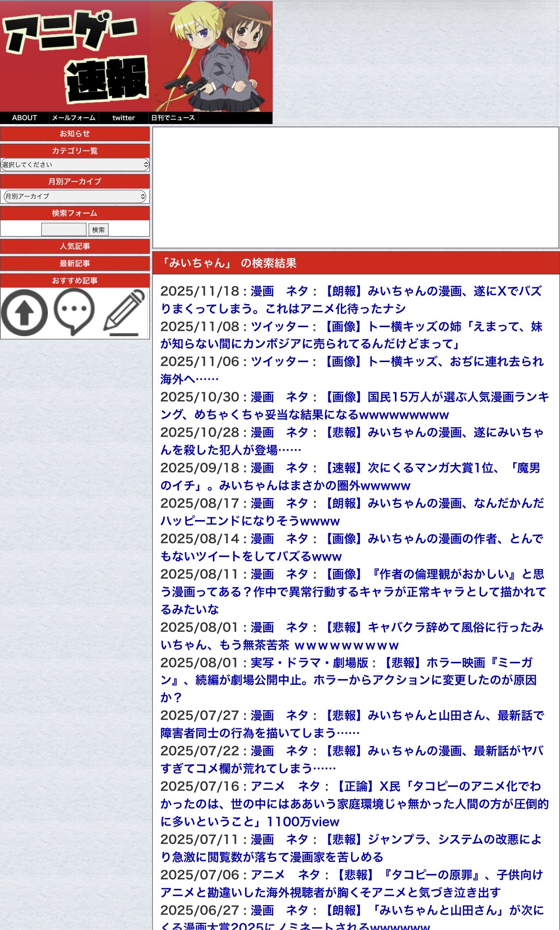The height and width of the screenshot is (930, 560).
Task: Click the pencil write icon
Action: [124, 312]
